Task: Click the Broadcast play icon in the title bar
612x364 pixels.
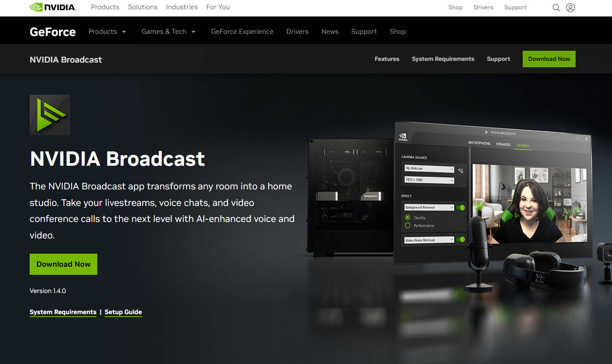Action: click(486, 133)
